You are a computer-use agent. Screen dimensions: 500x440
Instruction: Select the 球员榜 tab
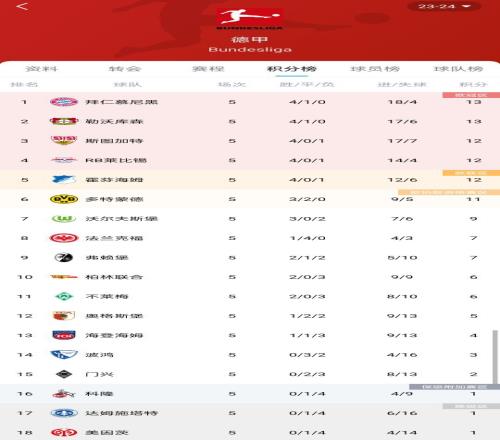pos(375,69)
